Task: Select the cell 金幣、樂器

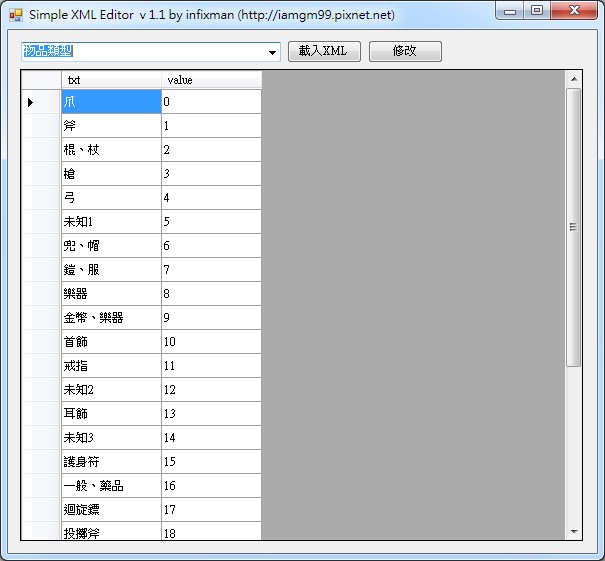Action: coord(111,318)
